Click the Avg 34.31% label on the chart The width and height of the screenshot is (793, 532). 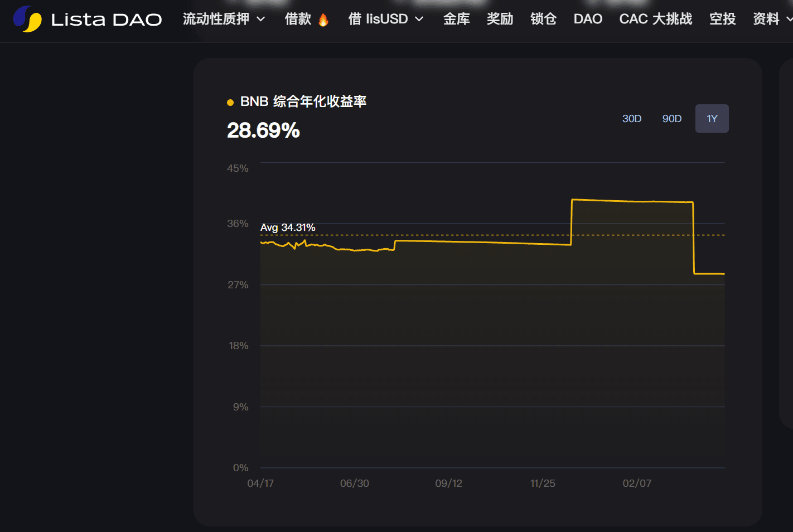pos(288,228)
